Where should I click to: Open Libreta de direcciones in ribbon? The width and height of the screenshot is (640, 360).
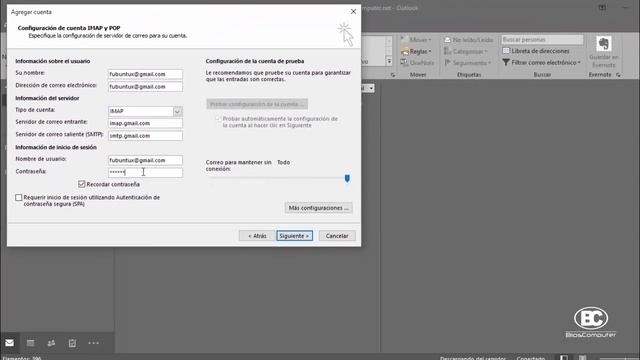[x=536, y=51]
